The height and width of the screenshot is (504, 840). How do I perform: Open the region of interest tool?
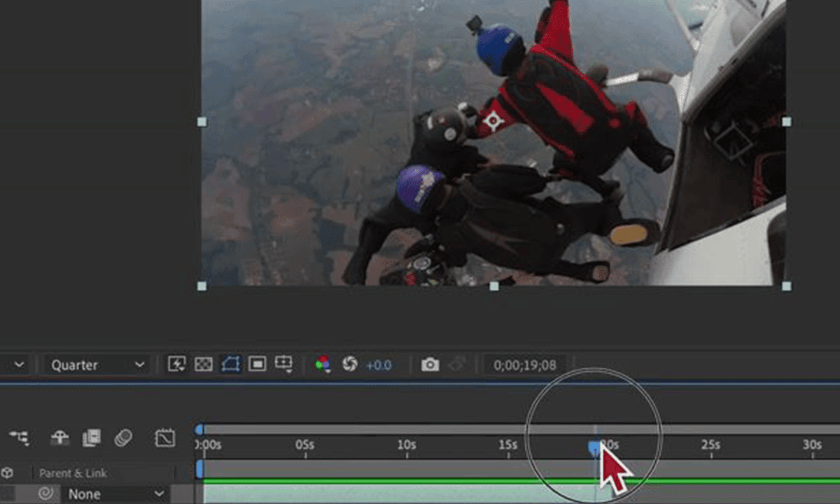(x=257, y=364)
